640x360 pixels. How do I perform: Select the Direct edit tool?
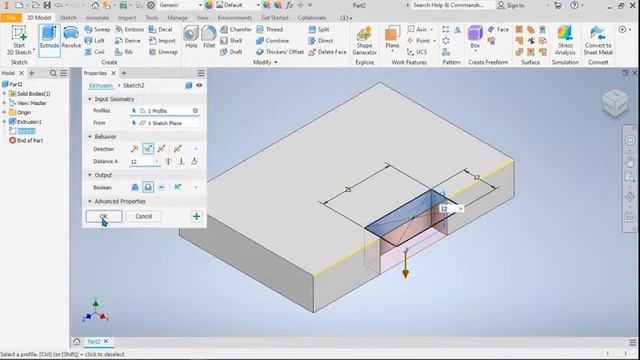[x=320, y=40]
